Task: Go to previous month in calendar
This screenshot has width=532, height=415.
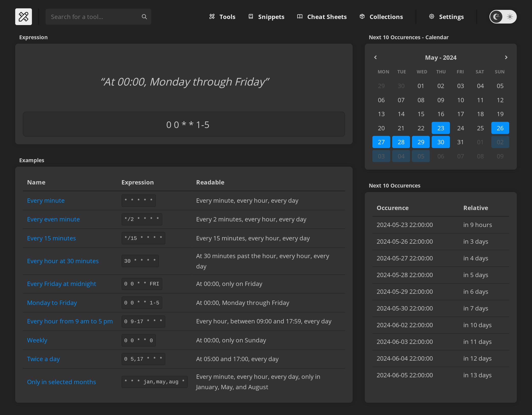Action: [375, 57]
